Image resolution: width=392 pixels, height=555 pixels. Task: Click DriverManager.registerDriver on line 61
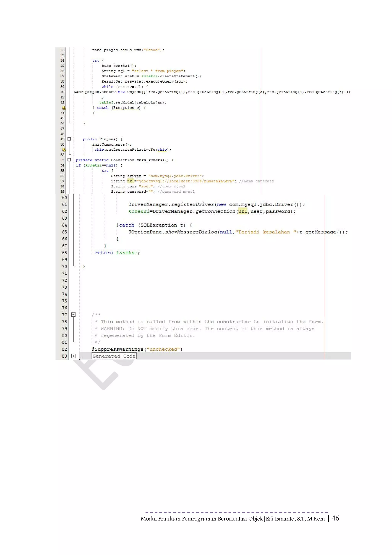pyautogui.click(x=171, y=204)
